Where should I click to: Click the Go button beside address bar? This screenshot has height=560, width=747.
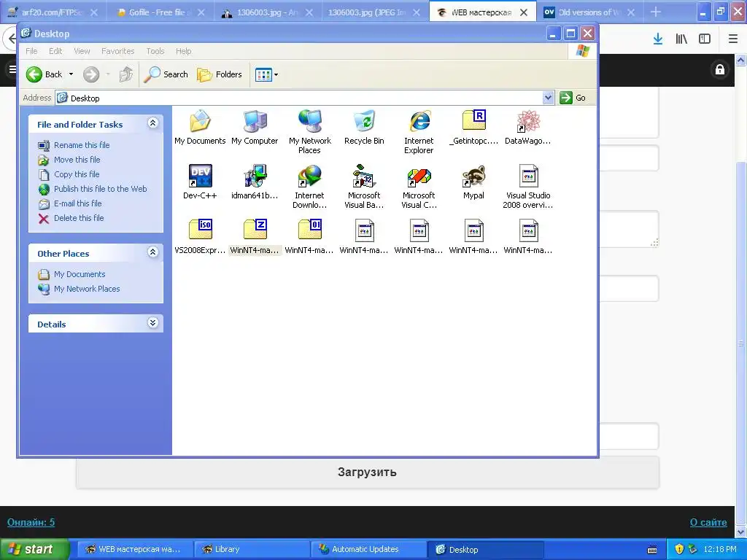[573, 98]
